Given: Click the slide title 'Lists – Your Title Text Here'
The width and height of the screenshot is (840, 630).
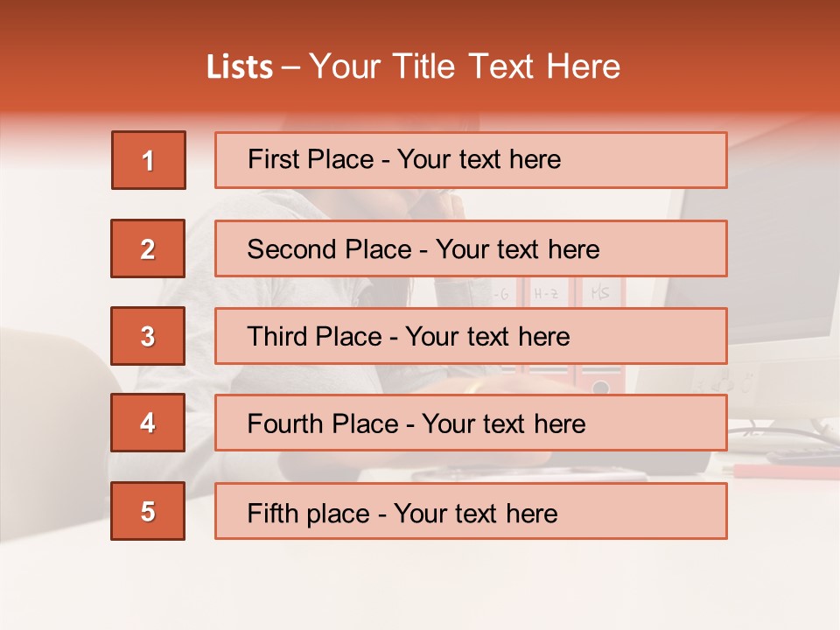Looking at the screenshot, I should pyautogui.click(x=413, y=66).
